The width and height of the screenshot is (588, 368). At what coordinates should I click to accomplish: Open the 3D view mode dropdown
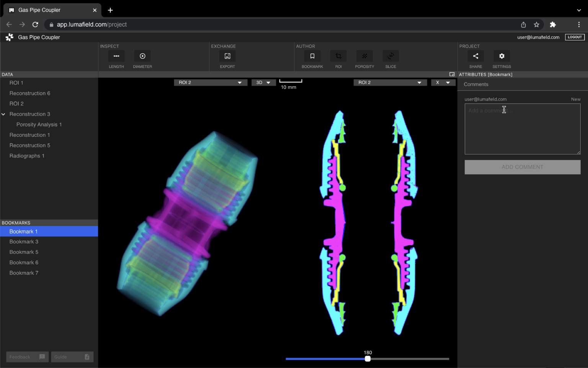click(263, 82)
